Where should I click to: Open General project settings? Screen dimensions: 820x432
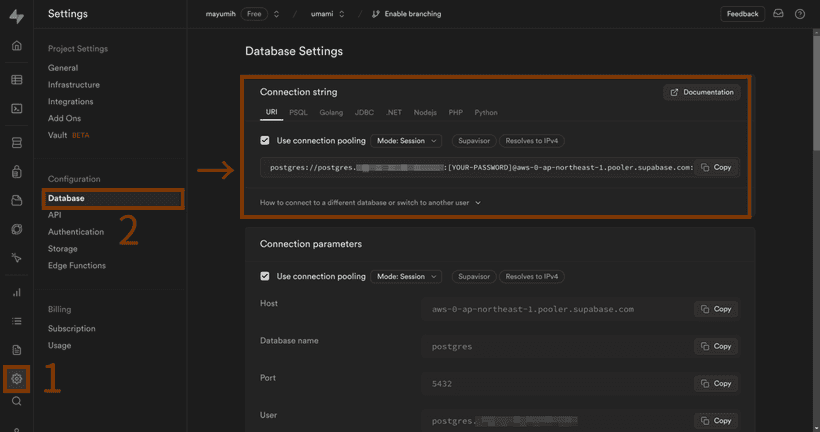click(x=63, y=68)
